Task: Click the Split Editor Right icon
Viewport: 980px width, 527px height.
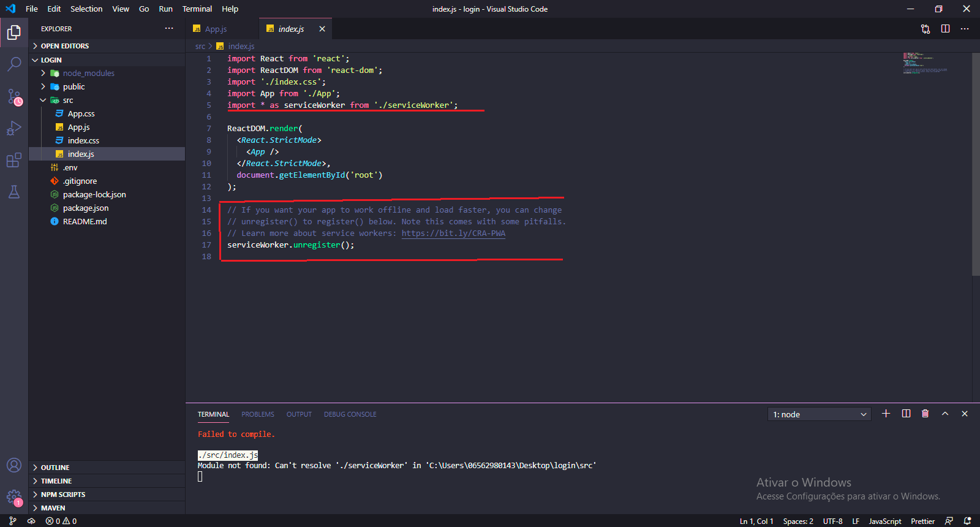Action: [945, 29]
